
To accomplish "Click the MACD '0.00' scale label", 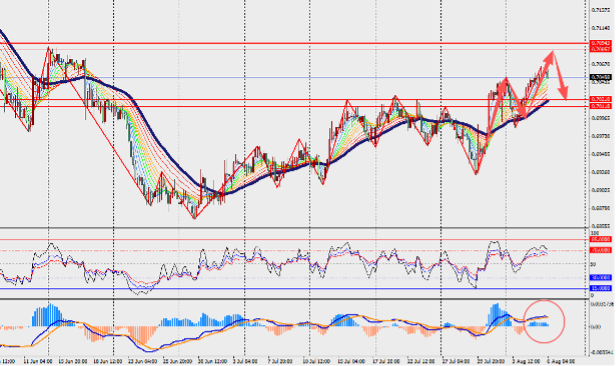I will [595, 327].
